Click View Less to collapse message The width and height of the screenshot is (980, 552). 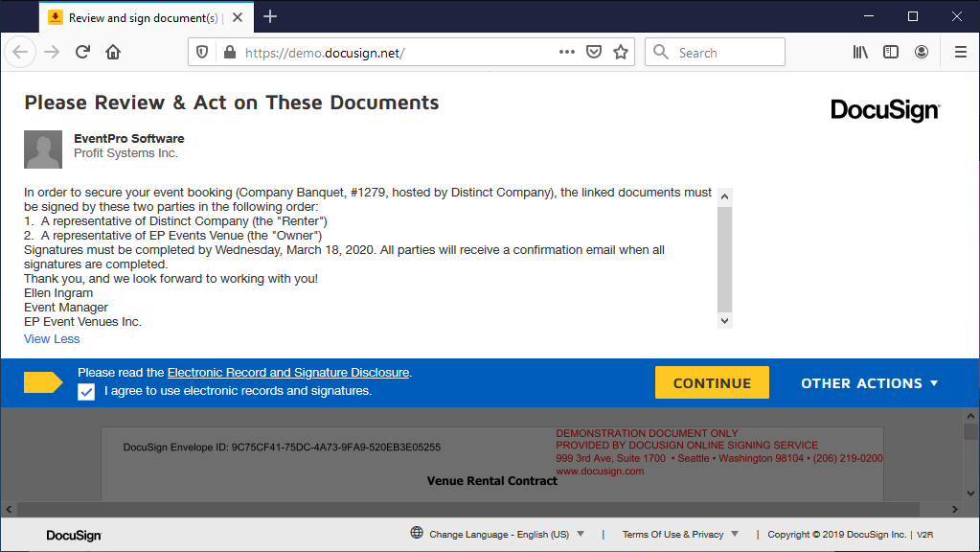(52, 339)
